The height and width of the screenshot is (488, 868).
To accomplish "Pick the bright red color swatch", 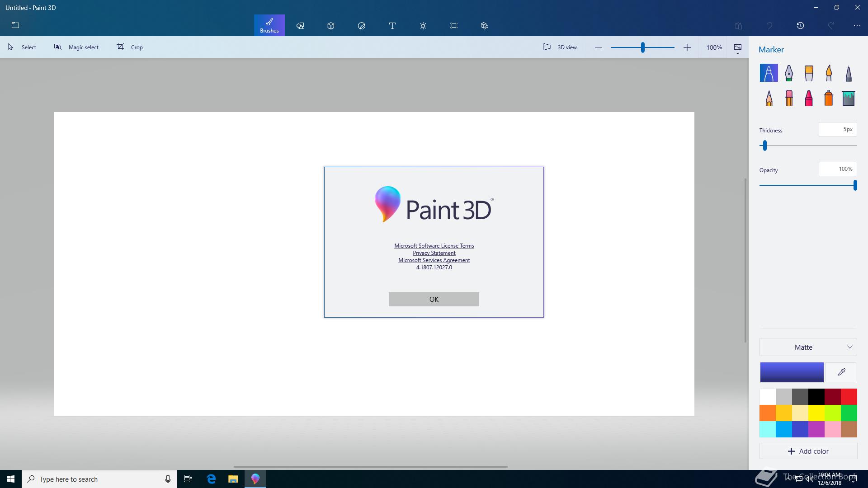I will coord(849,397).
